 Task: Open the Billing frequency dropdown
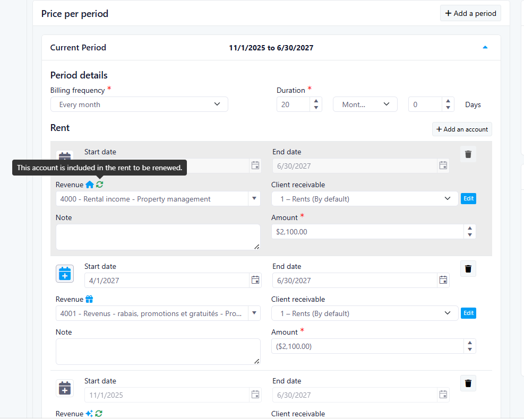(139, 104)
